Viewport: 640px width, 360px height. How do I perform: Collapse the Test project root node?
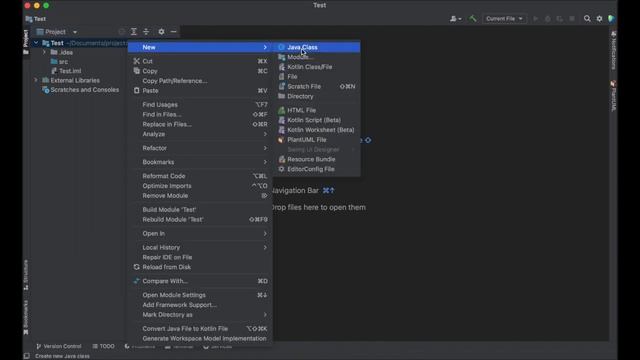[36, 43]
